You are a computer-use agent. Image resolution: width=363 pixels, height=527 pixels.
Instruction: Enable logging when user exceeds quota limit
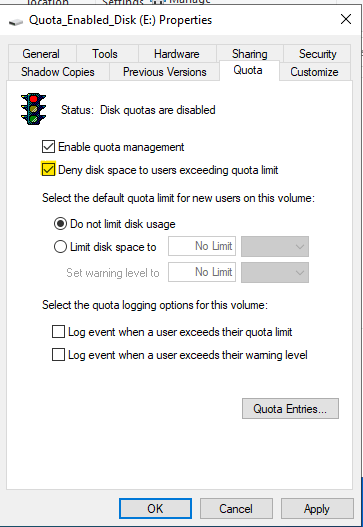click(x=58, y=332)
